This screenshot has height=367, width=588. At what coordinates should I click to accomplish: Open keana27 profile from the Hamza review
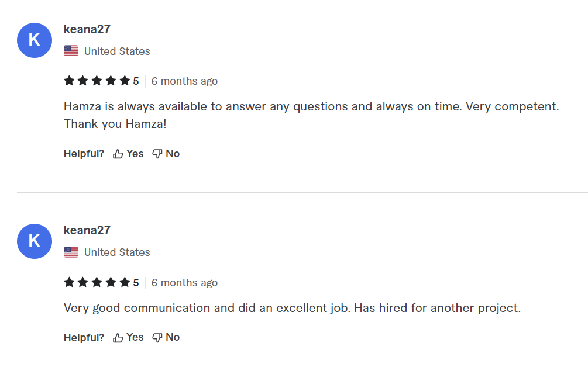pos(87,29)
